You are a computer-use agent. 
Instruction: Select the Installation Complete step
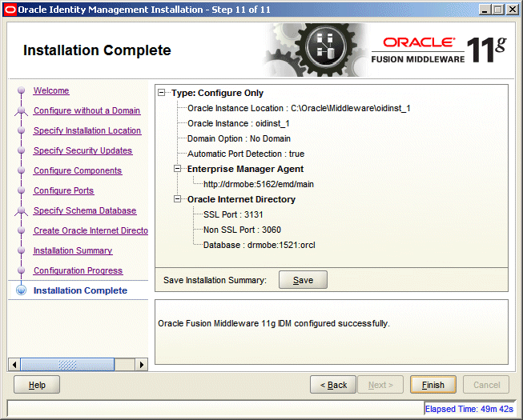coord(80,290)
